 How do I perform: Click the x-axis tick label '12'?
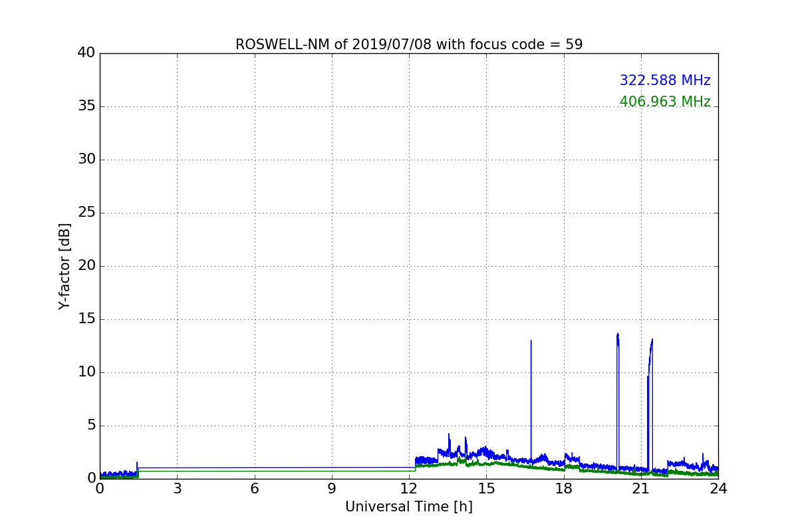coord(409,488)
